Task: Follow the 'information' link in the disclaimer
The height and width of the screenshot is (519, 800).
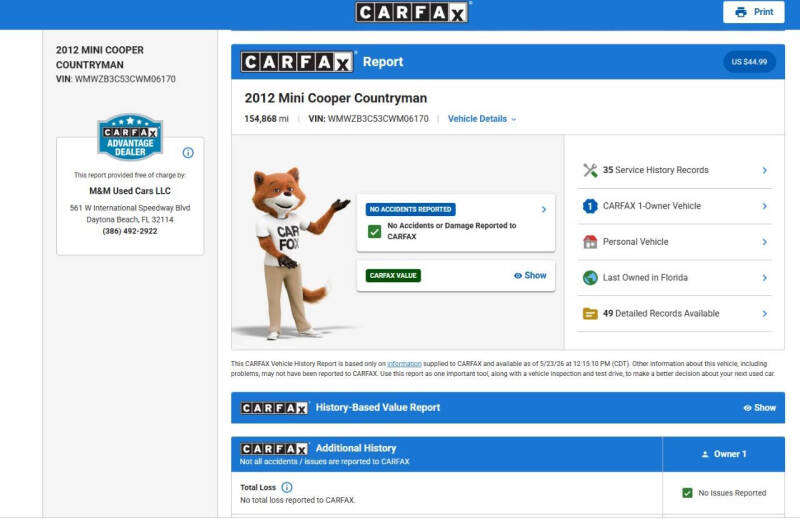Action: pos(404,364)
